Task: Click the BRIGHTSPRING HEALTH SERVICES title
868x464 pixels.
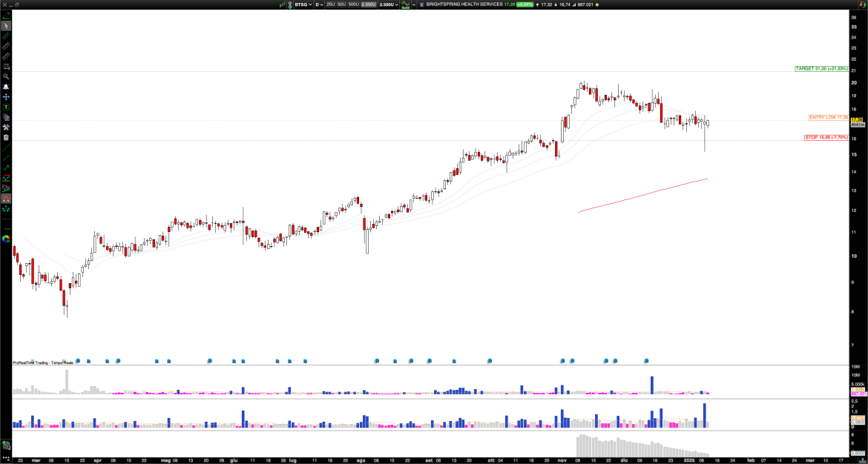Action: (464, 6)
